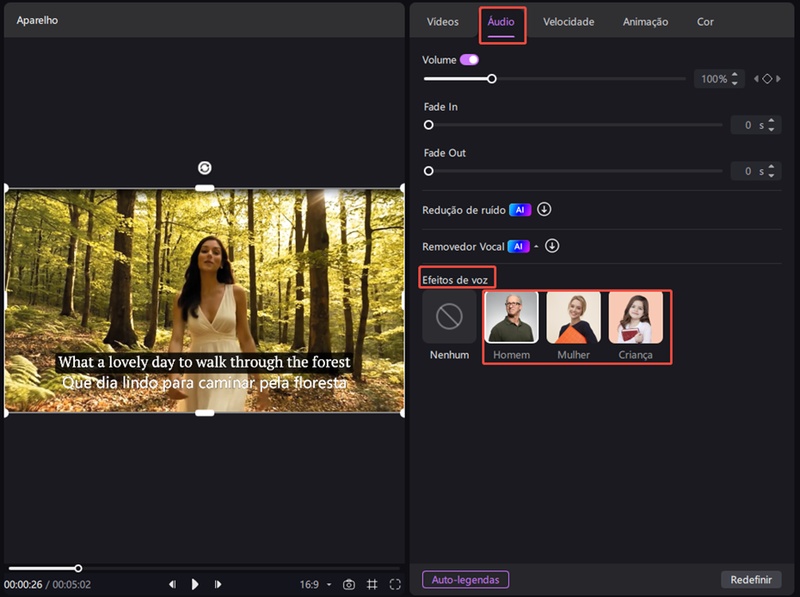Select Nenhum to disable voice effects
Image resolution: width=800 pixels, height=597 pixels.
(449, 318)
